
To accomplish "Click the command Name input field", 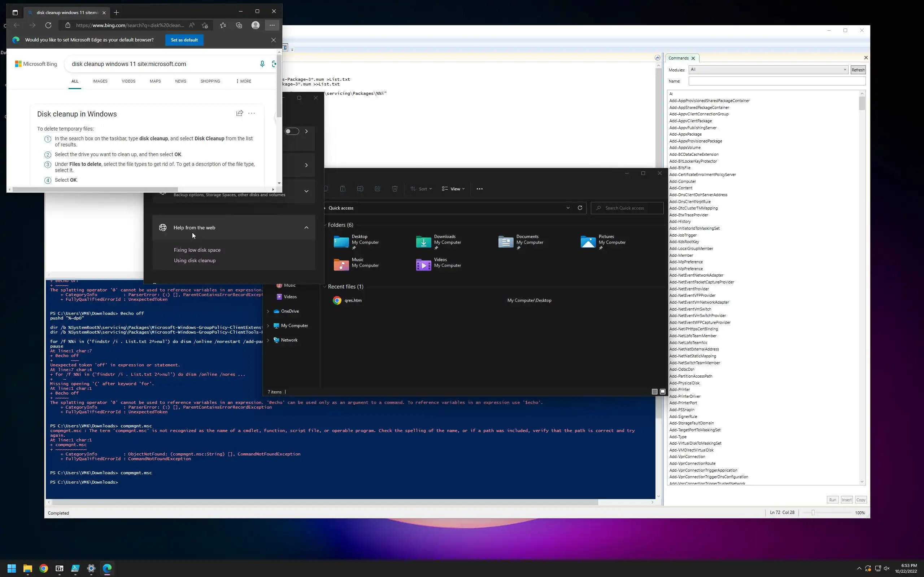I will 776,81.
